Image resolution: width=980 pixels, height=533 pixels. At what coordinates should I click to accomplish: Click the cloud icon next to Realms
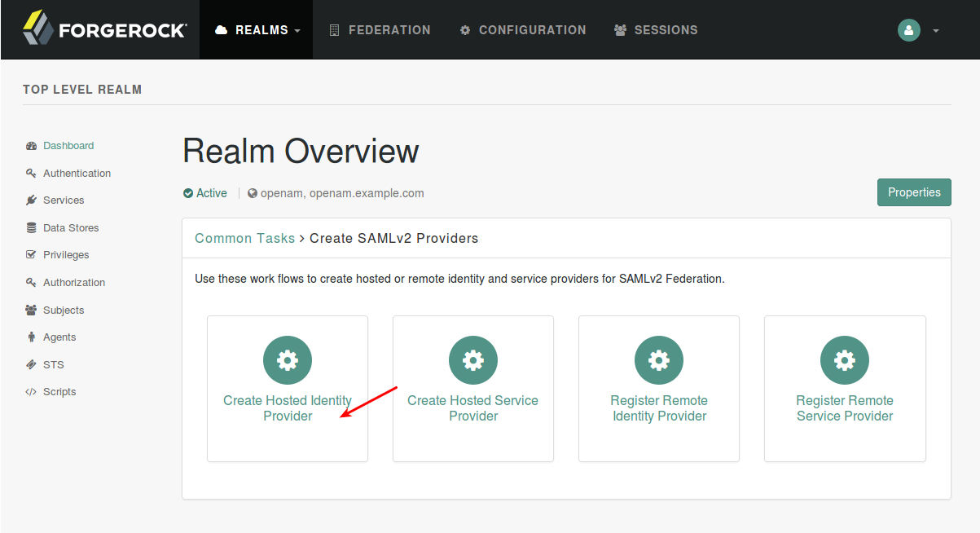221,30
